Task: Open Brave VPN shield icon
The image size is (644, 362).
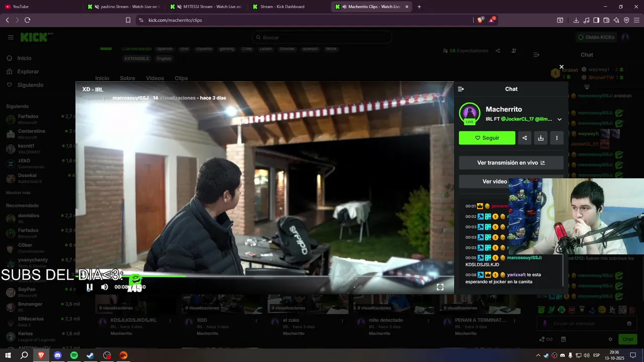Action: coord(626,20)
